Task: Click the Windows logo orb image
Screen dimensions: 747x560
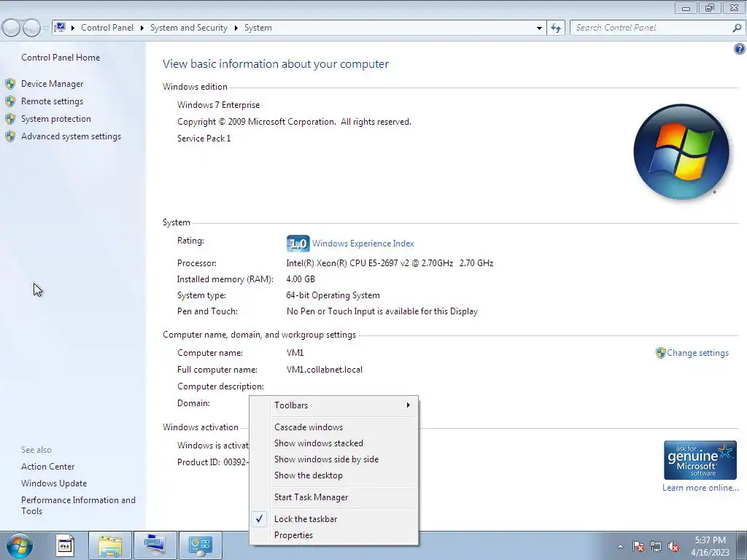Action: 681,152
